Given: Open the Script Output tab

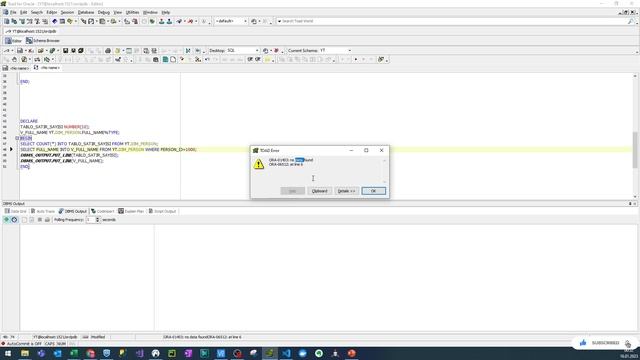Looking at the screenshot, I should 162,211.
